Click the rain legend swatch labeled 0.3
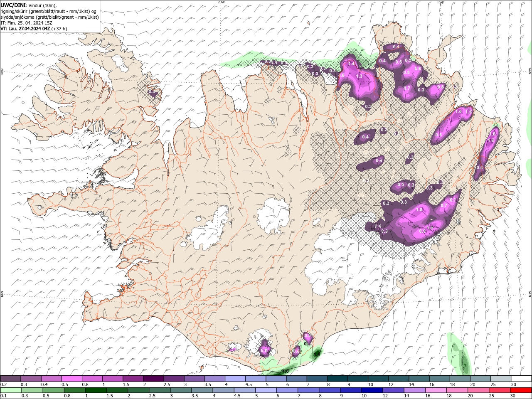 click(32, 390)
